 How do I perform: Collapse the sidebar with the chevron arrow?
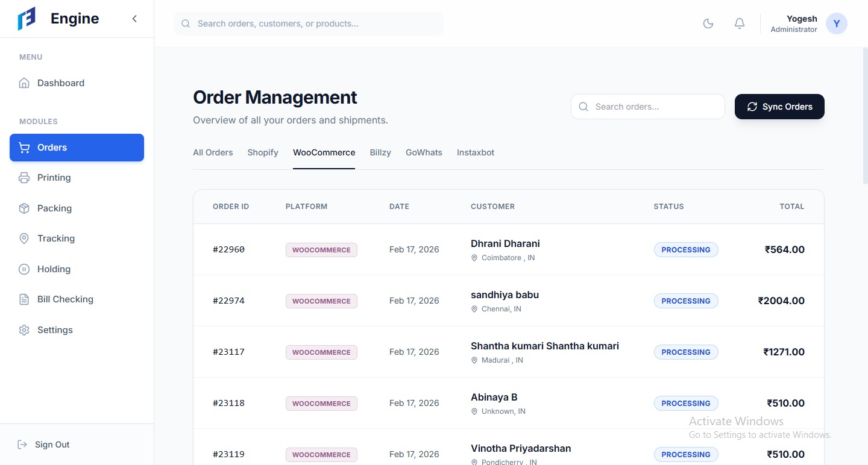134,19
